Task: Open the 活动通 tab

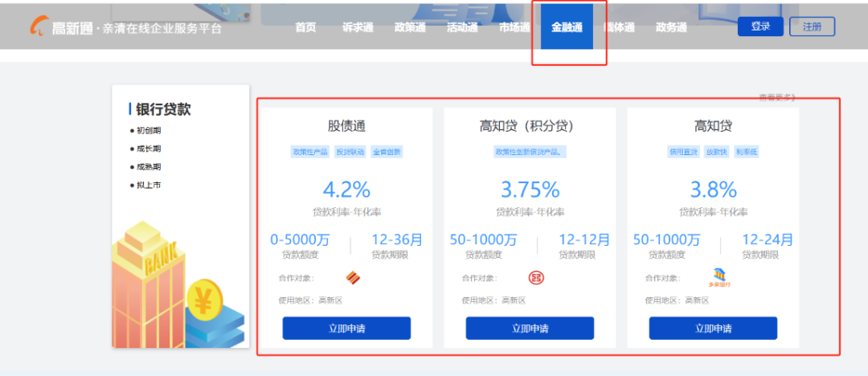Action: [x=462, y=27]
